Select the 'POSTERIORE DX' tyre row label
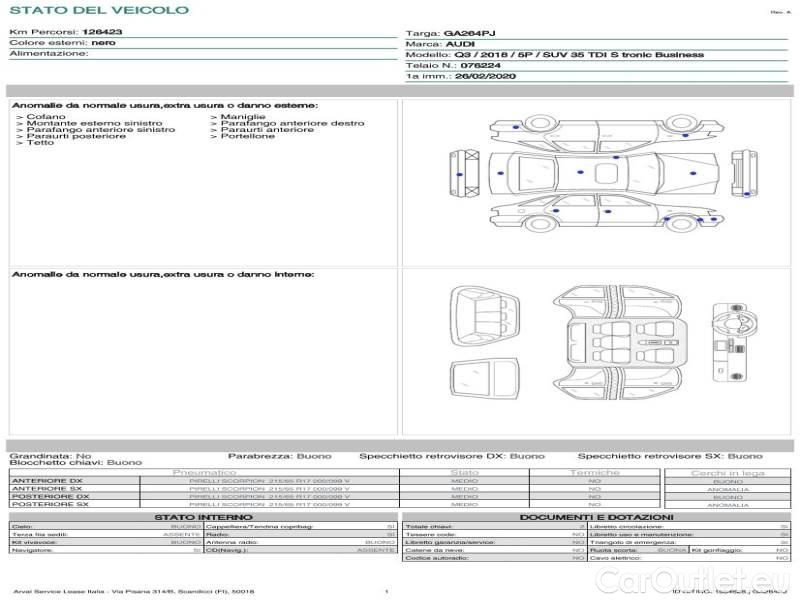 51,496
